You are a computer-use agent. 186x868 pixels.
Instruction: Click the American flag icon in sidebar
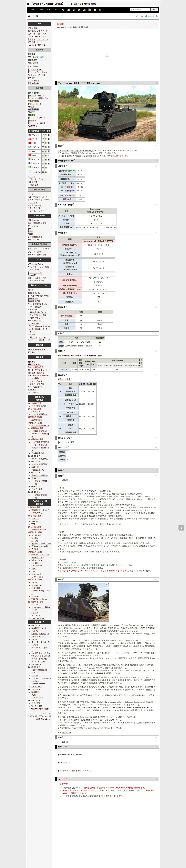coord(30,135)
